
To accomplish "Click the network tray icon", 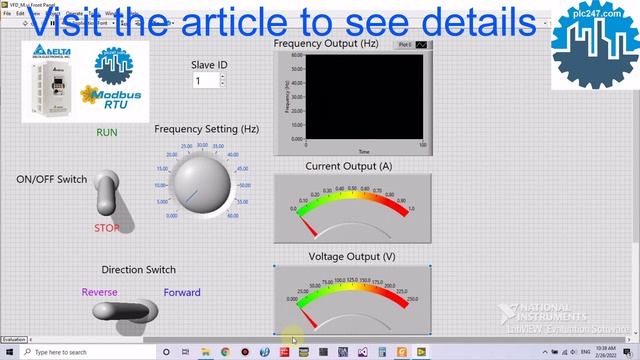I will point(564,352).
